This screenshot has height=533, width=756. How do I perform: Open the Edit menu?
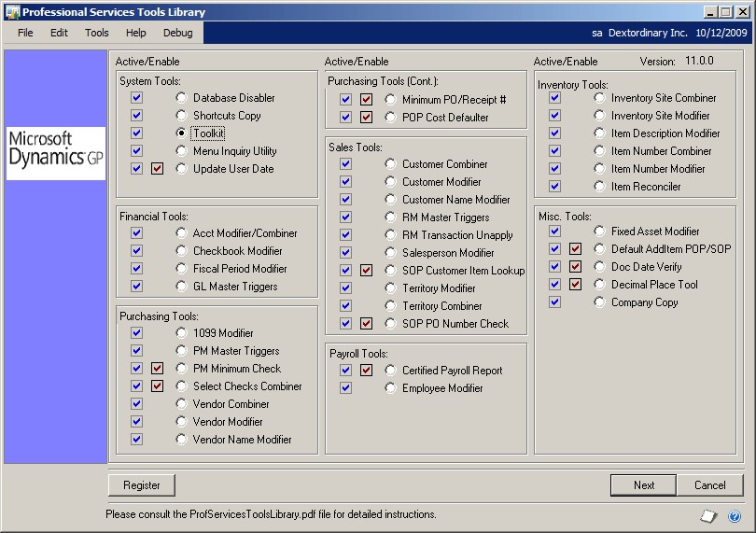pos(59,33)
